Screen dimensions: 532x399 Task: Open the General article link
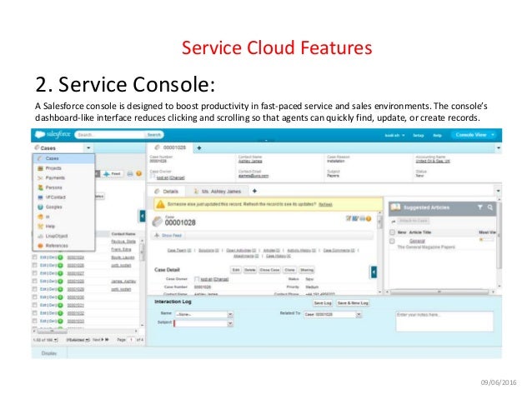click(417, 241)
